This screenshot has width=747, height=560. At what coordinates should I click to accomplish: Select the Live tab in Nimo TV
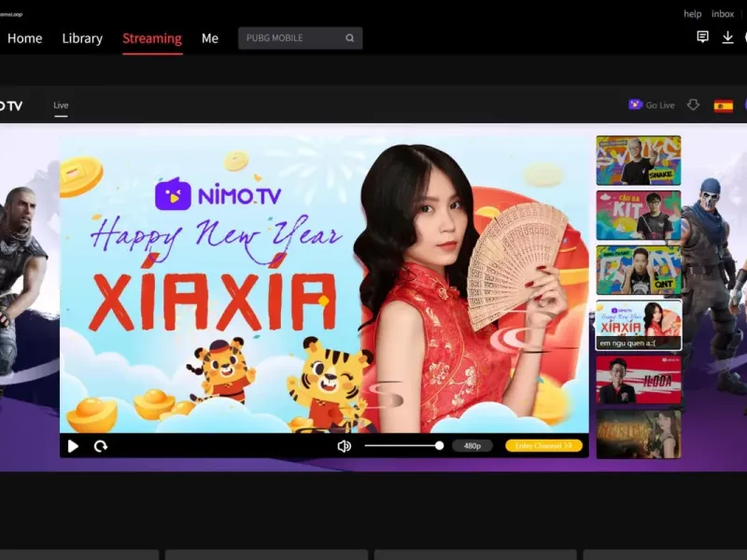click(61, 105)
